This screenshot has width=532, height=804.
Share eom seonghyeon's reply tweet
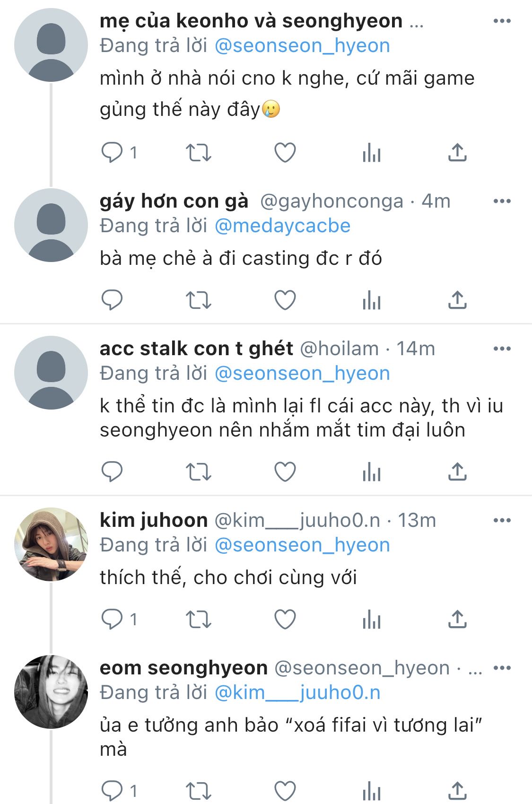click(x=457, y=790)
